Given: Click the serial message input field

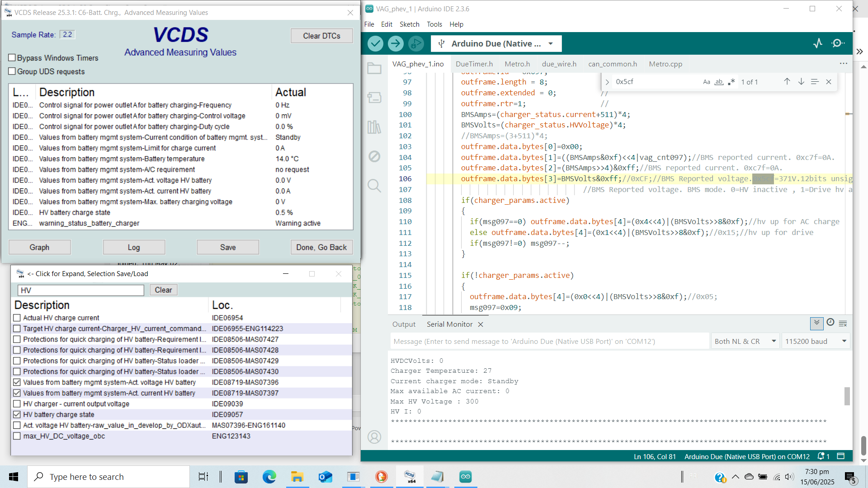Looking at the screenshot, I should tap(549, 341).
